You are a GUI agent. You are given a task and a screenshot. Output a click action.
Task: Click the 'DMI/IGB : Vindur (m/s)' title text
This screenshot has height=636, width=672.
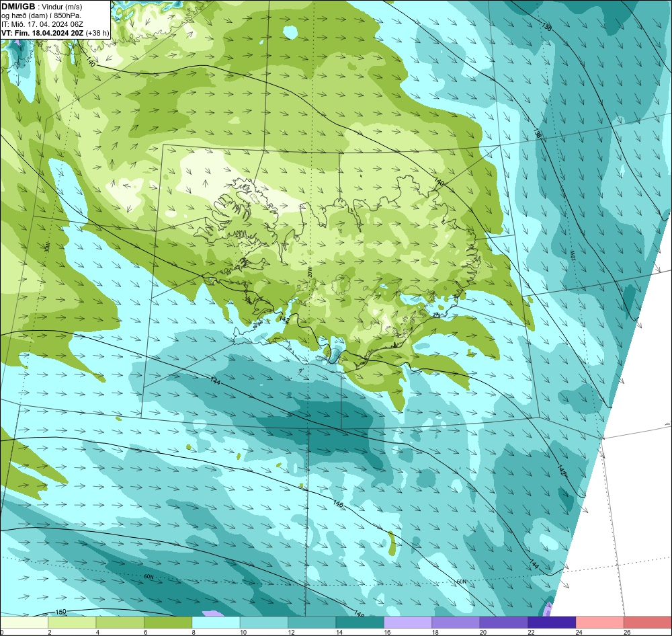(42, 7)
